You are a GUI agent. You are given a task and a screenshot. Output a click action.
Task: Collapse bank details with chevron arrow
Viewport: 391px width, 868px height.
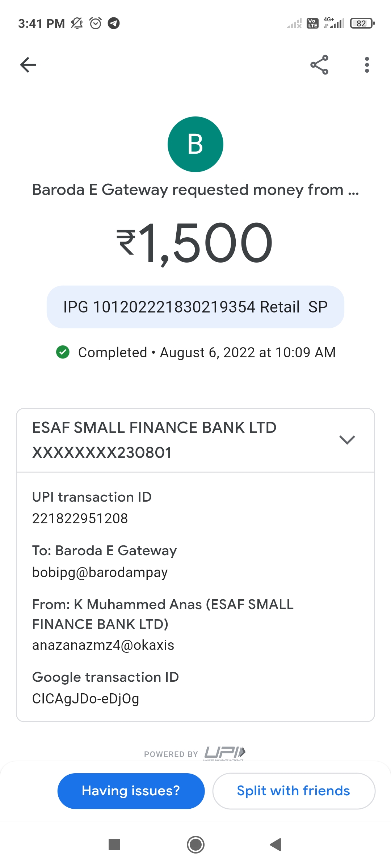click(x=347, y=440)
